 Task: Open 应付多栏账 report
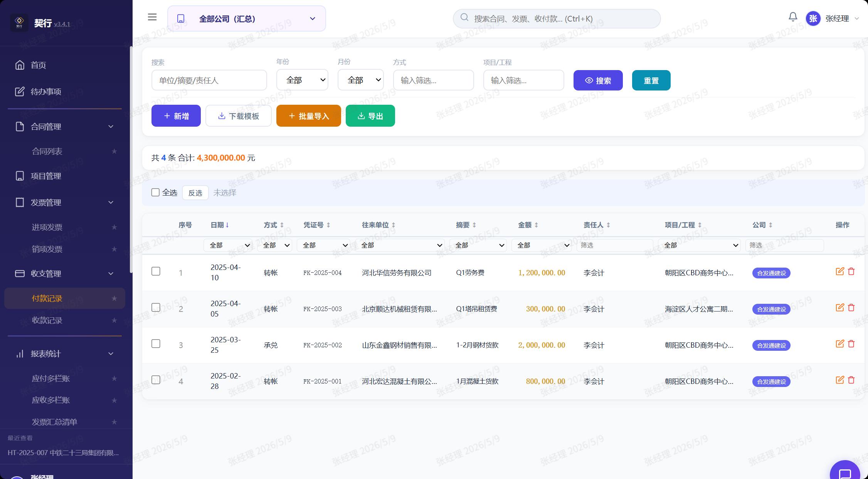65,379
